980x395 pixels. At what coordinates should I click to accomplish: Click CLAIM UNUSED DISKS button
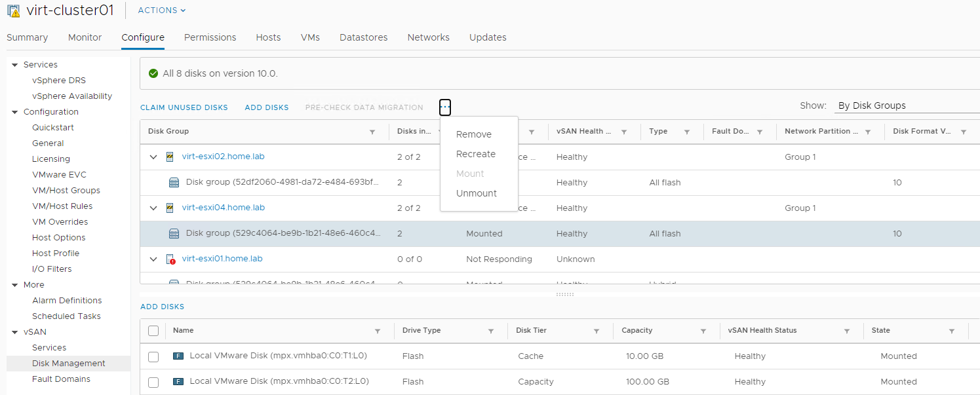(x=184, y=107)
